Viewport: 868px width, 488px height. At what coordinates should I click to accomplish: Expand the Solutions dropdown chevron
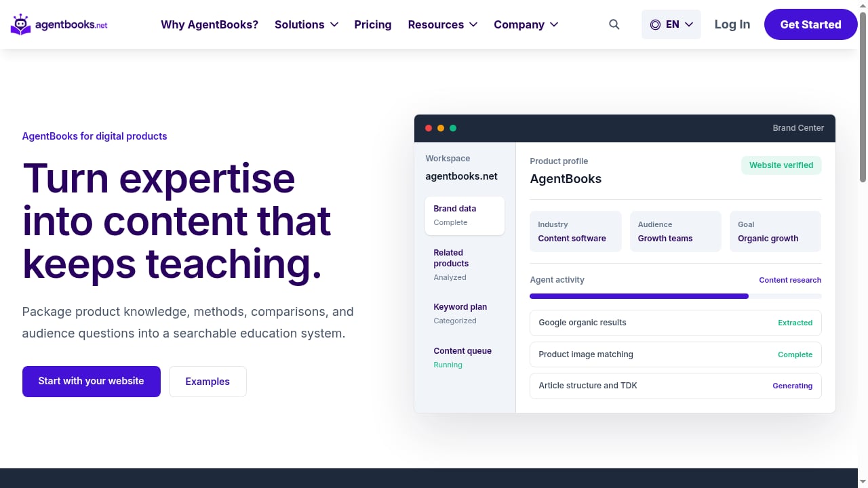(x=334, y=24)
